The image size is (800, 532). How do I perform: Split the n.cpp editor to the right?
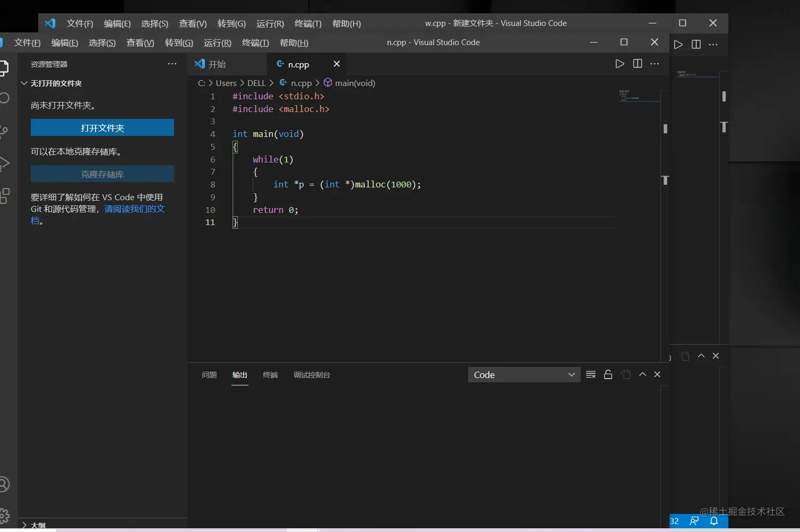[638, 64]
